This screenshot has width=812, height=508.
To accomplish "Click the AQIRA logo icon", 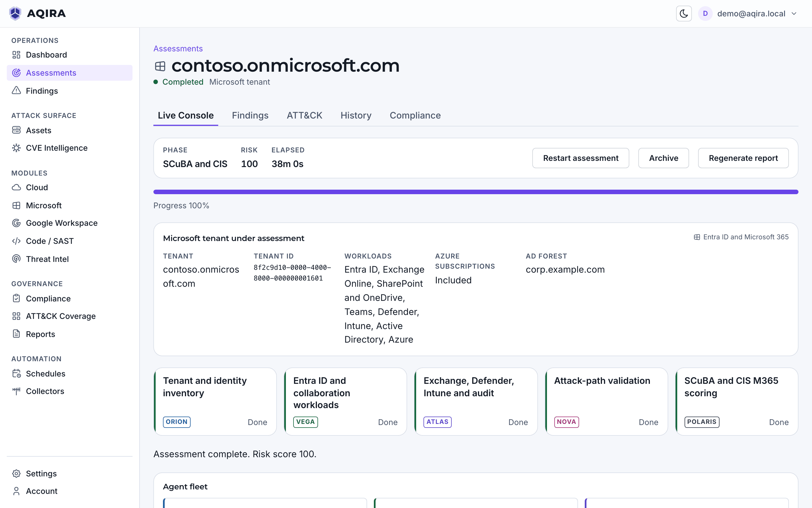I will [x=15, y=14].
